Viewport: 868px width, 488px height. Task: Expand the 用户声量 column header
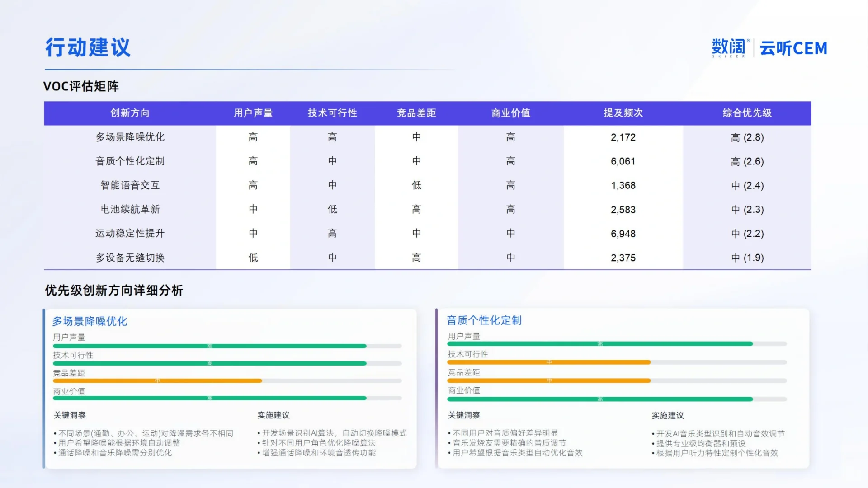pos(253,113)
